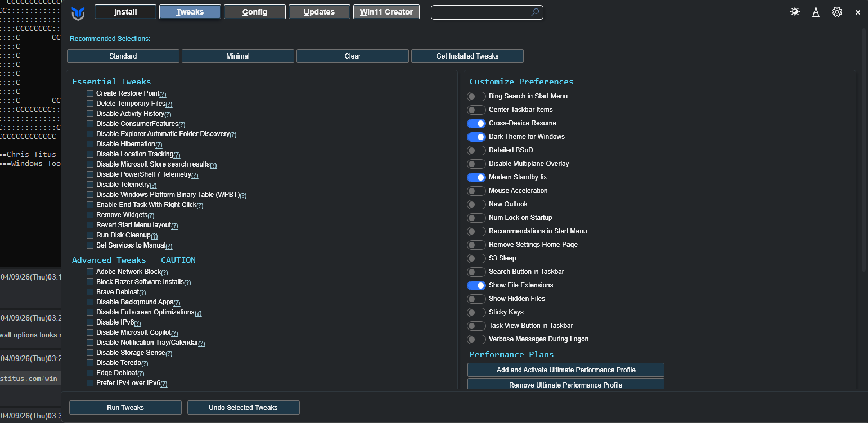Apply the Minimal recommended selection
This screenshot has height=423, width=868.
(238, 56)
